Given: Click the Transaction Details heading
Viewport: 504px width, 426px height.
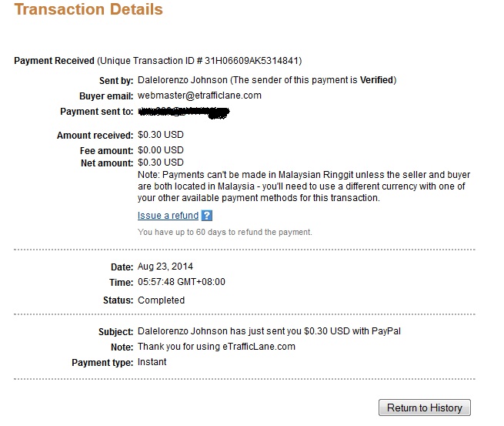Looking at the screenshot, I should (88, 9).
